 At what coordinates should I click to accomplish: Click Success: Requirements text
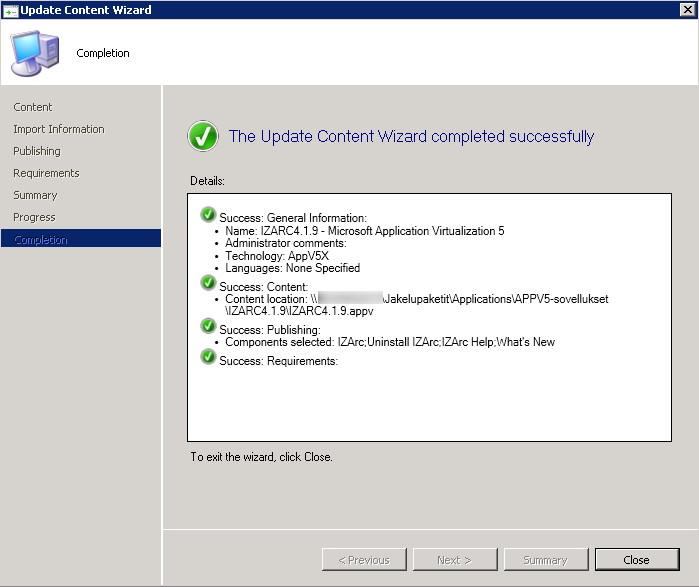tap(279, 361)
